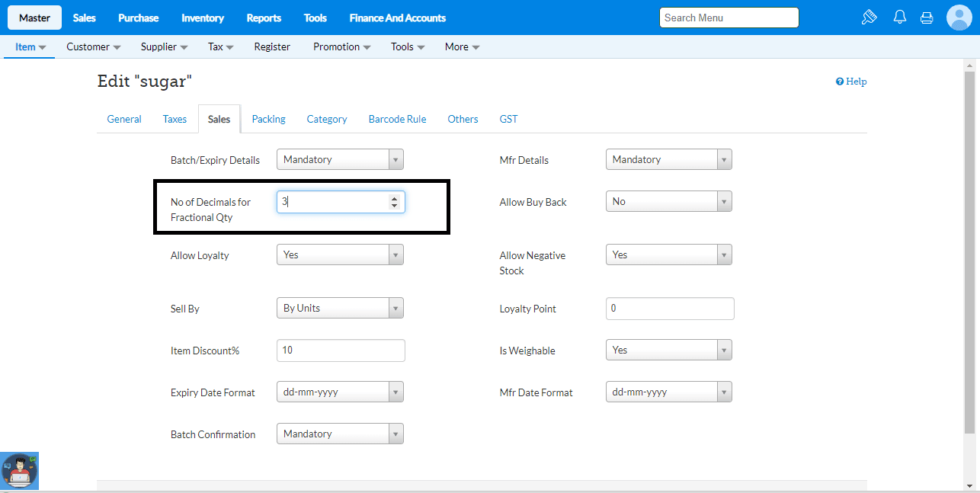Decrease No of Decimals spinner down arrow
980x493 pixels.
[x=394, y=206]
